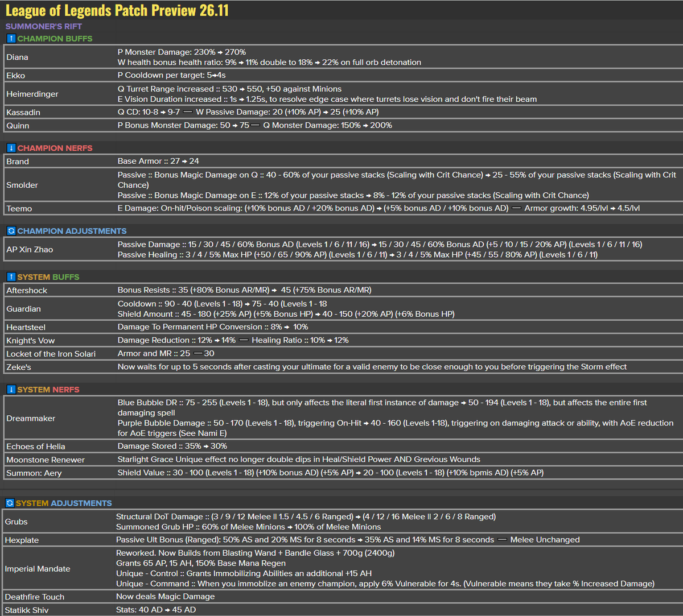Click Imperial Mandate 'Reworked. Now Builds from' line
Screen dimensions: 683x616
pos(256,553)
